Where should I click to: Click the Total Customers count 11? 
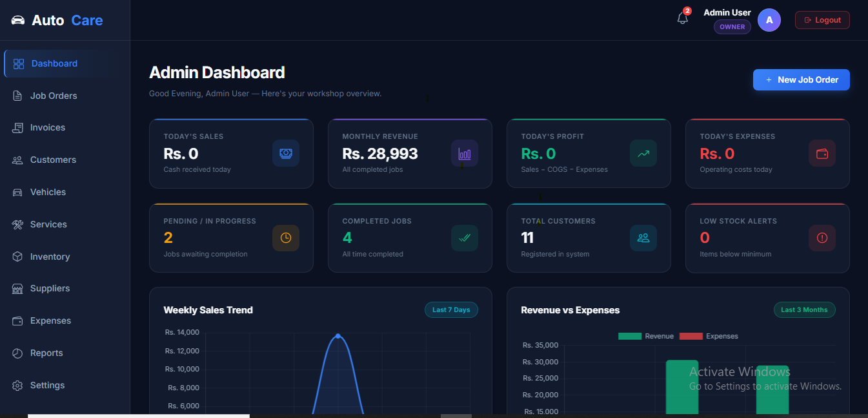click(x=527, y=238)
